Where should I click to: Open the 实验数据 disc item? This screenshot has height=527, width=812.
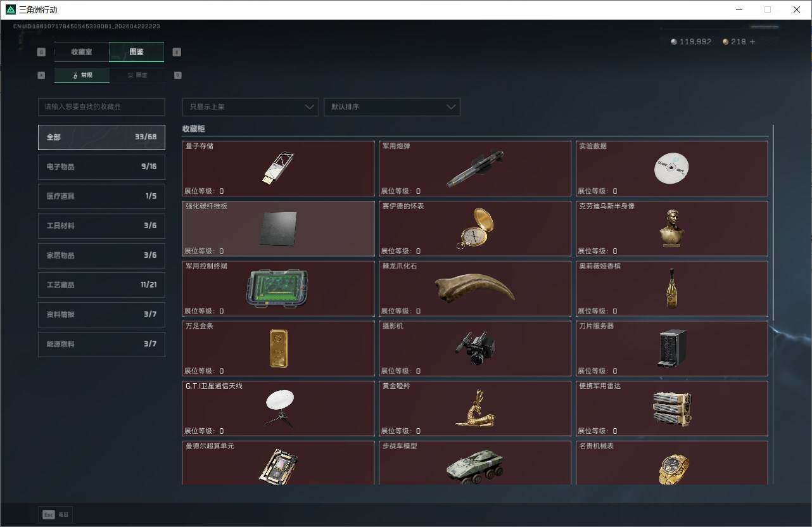coord(672,168)
